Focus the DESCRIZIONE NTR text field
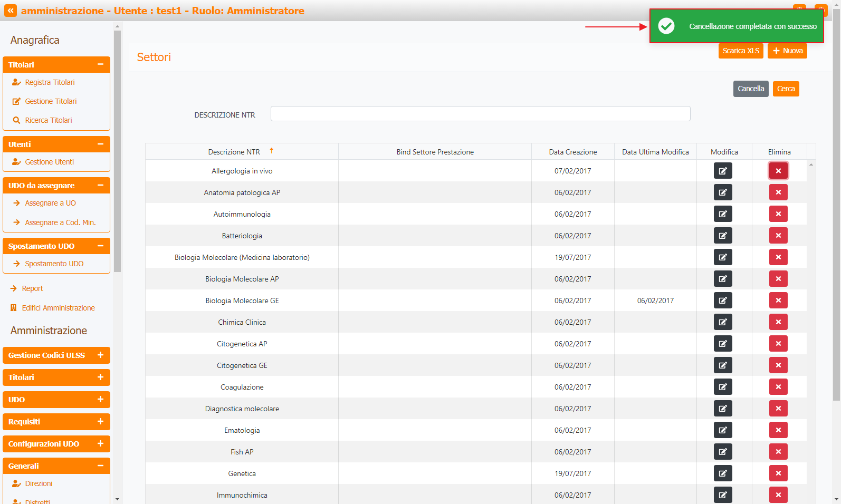The width and height of the screenshot is (841, 504). (480, 114)
